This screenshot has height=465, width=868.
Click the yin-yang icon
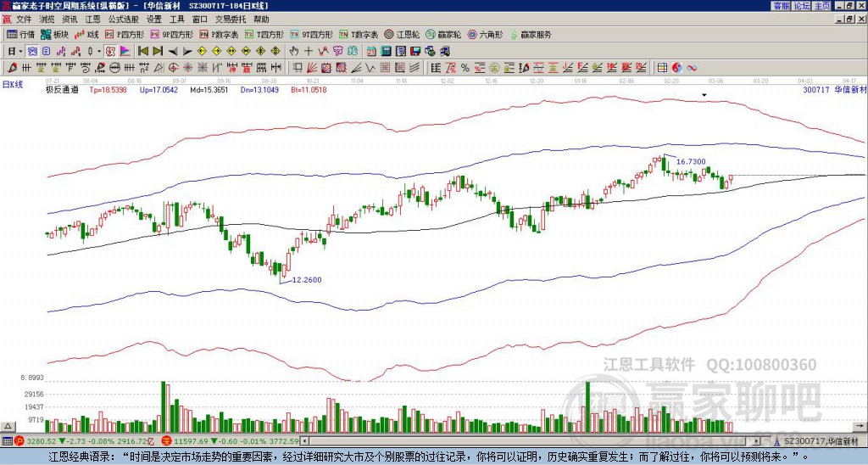coord(677,68)
